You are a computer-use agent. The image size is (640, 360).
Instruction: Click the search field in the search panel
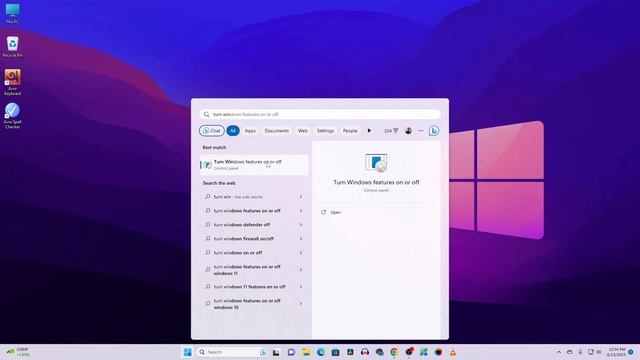point(320,114)
